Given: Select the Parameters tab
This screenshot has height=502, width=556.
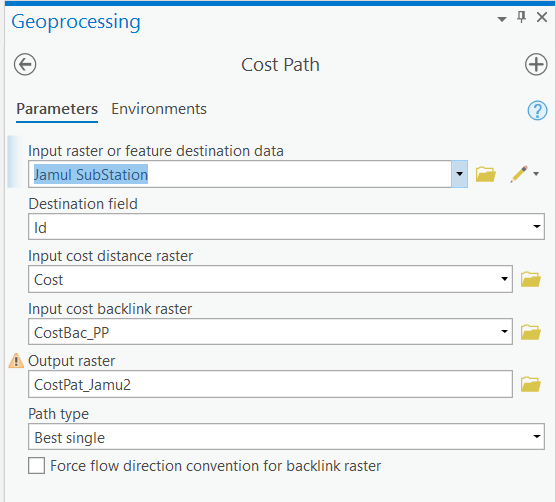Looking at the screenshot, I should pos(57,109).
